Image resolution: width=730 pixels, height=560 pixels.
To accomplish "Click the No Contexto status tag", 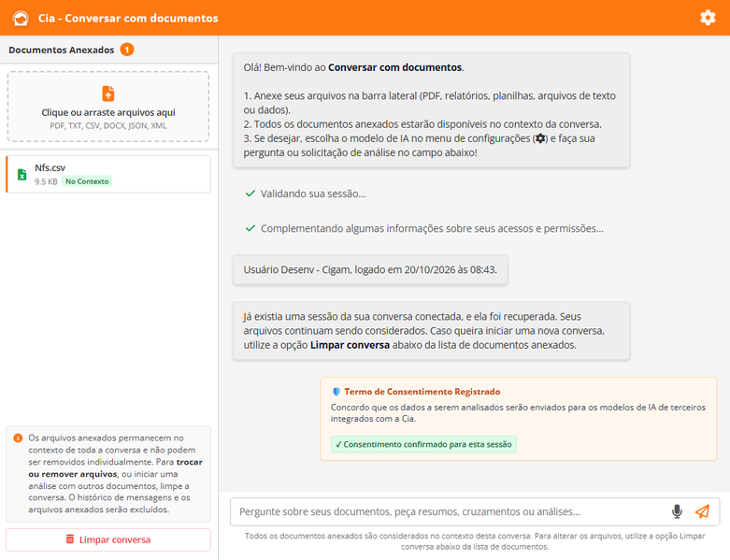I will (87, 181).
